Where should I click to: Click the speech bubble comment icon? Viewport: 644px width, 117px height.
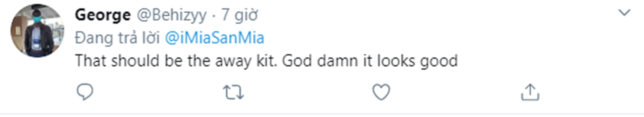tap(85, 92)
